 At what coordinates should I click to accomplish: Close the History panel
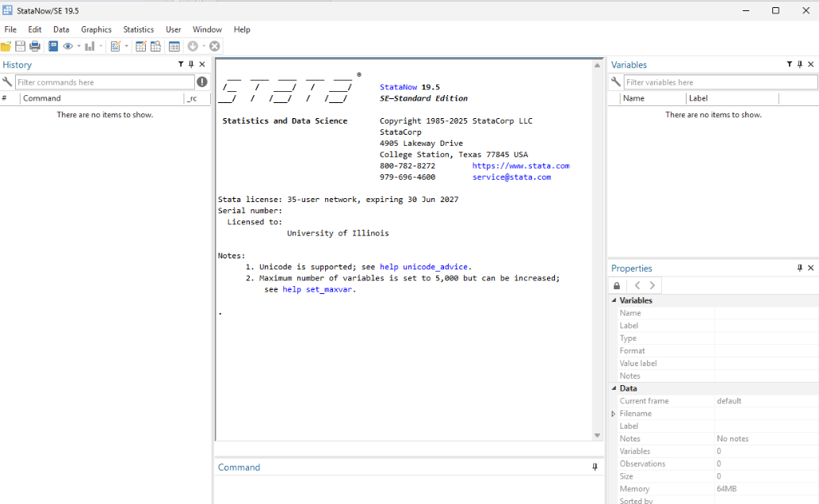point(202,64)
